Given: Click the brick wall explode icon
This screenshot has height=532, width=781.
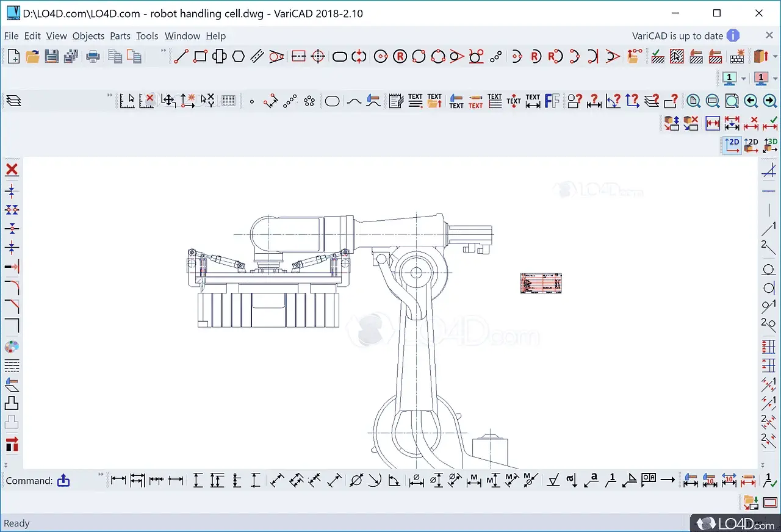Looking at the screenshot, I should pos(738,57).
